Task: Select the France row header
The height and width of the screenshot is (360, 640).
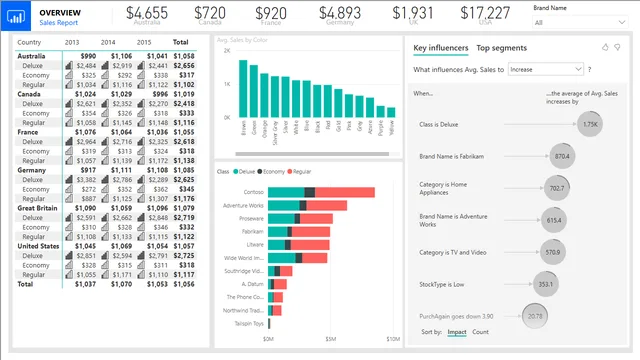Action: 27,132
